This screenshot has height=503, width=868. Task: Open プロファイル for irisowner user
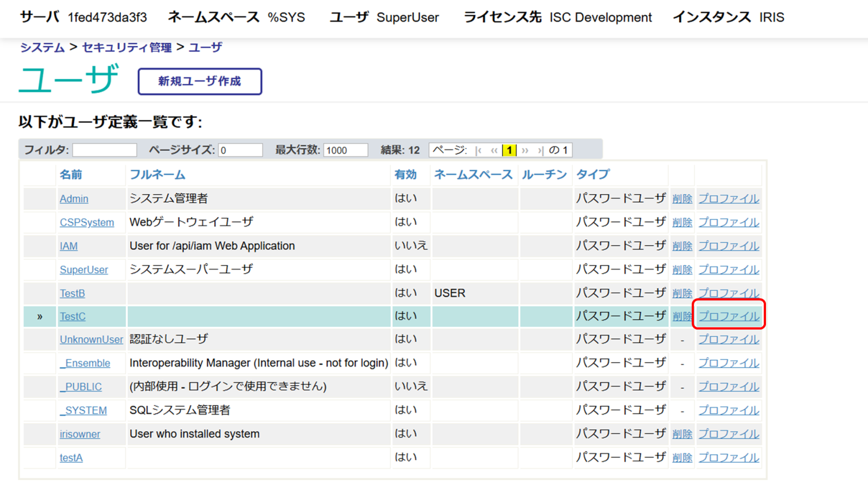pos(729,434)
